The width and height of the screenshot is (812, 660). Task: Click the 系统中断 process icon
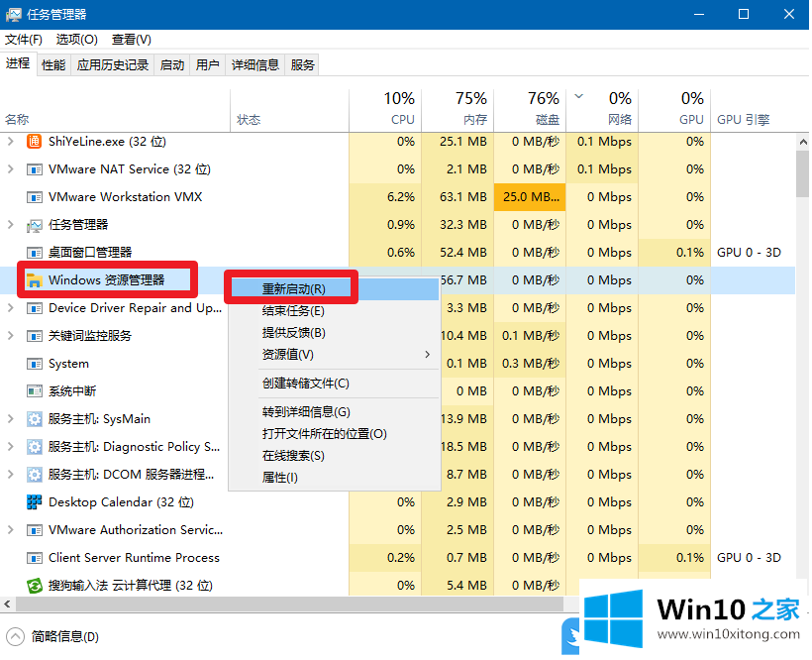pos(35,391)
